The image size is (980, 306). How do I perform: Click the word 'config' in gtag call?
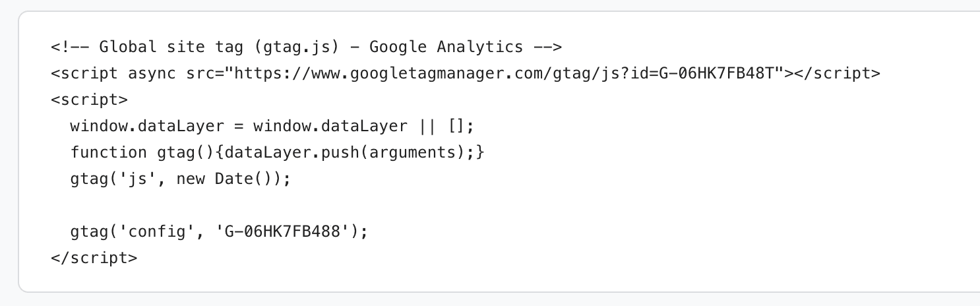click(x=157, y=231)
